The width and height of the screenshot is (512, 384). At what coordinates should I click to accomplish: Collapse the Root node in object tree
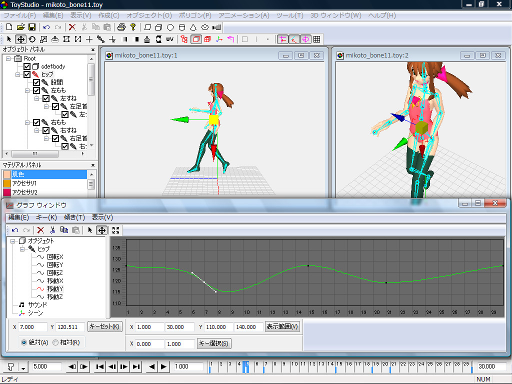pos(8,59)
